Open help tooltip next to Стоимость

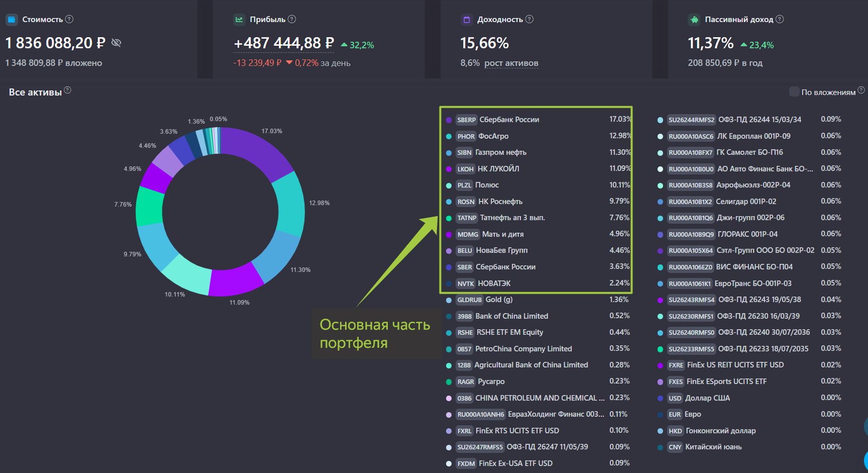69,19
